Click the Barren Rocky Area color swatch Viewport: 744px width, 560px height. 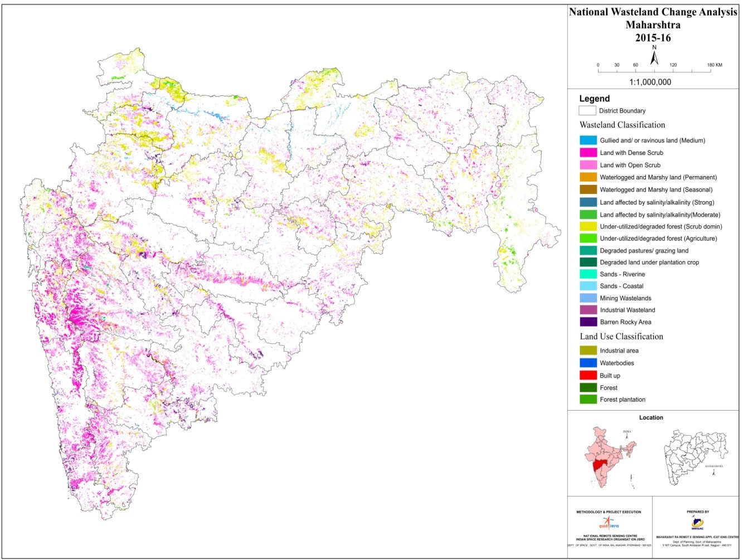(588, 322)
